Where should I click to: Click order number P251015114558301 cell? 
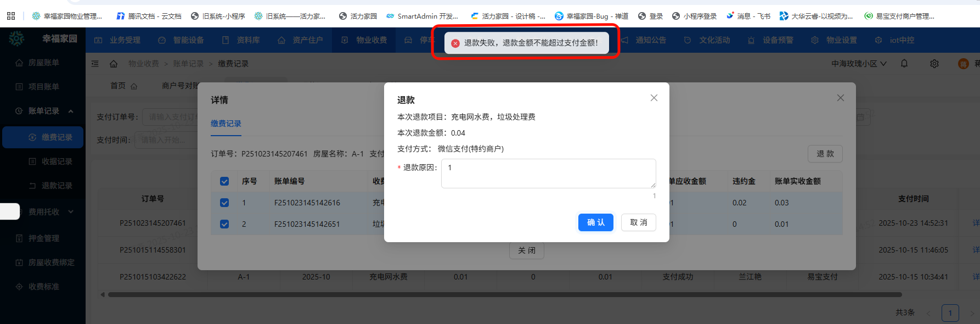pyautogui.click(x=153, y=250)
